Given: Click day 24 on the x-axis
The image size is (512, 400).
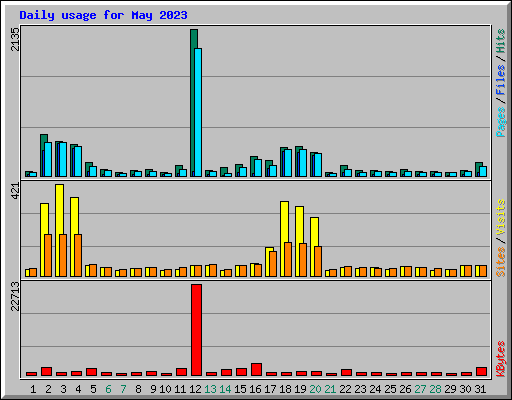Looking at the screenshot, I should click(x=375, y=389).
